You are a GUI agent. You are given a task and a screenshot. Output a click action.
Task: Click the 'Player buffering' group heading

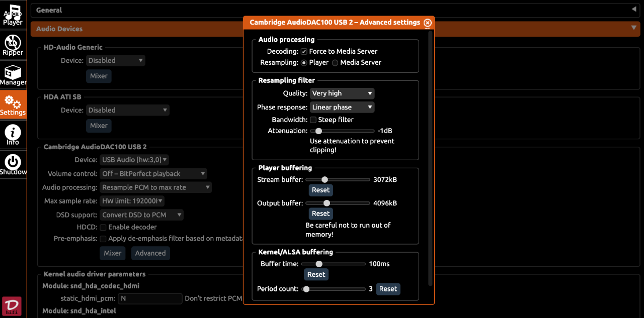coord(285,168)
